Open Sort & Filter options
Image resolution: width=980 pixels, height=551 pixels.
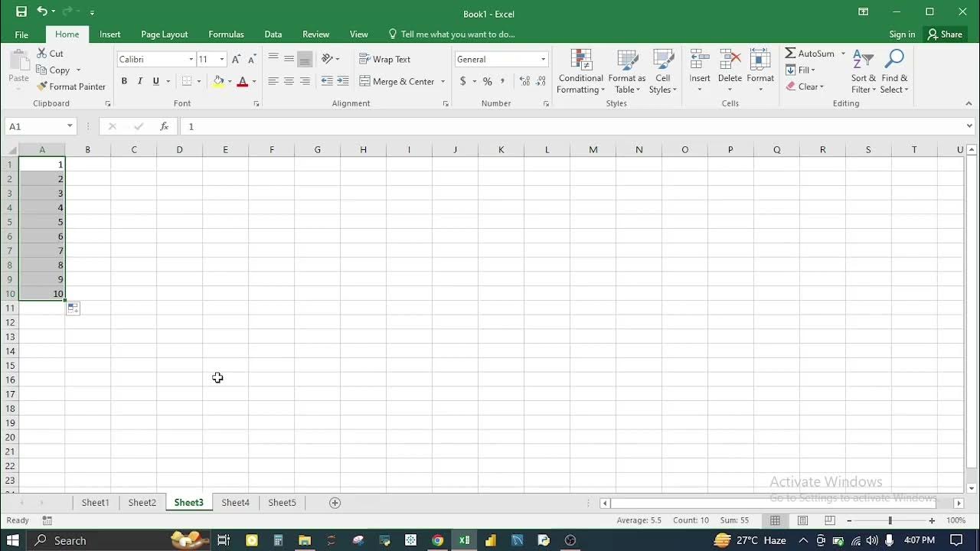point(864,72)
